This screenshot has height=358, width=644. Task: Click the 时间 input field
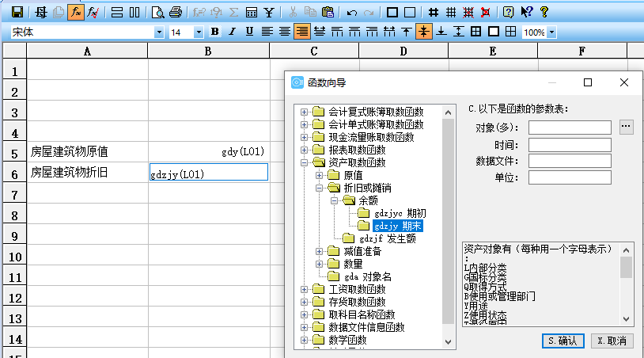click(x=570, y=144)
